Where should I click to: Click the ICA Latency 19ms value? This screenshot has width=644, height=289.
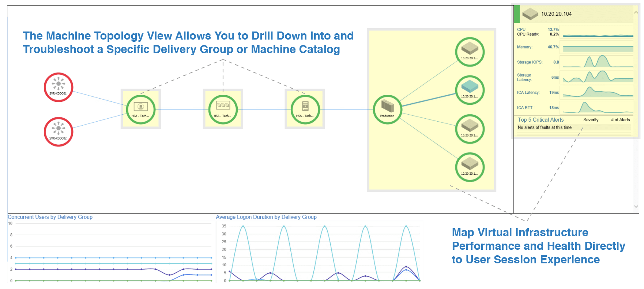[554, 92]
